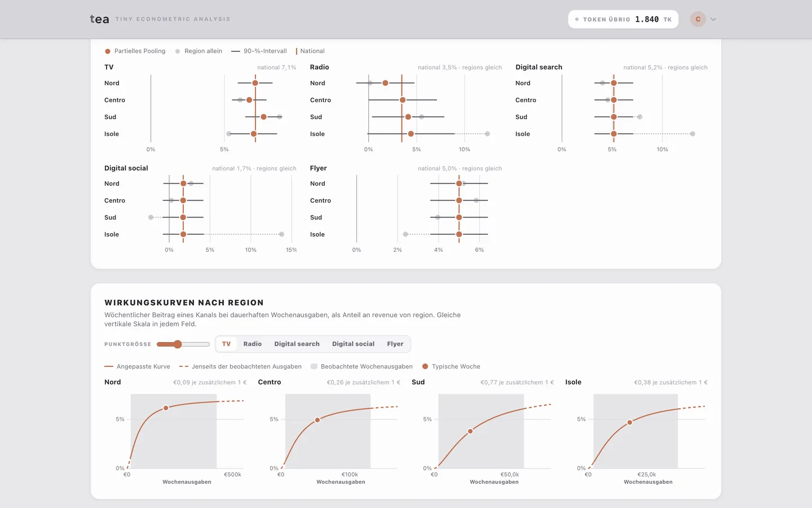Click the Typische Woche legend dot
This screenshot has height=508, width=812.
[x=425, y=366]
